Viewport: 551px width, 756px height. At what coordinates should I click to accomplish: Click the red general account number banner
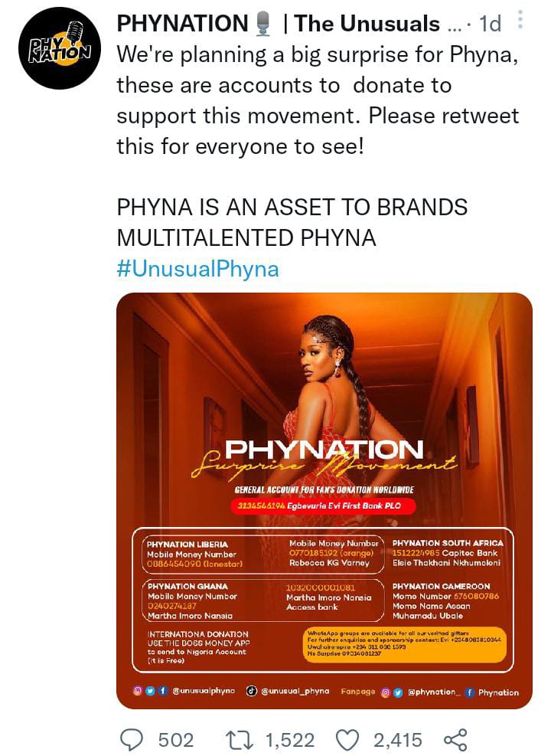point(323,506)
